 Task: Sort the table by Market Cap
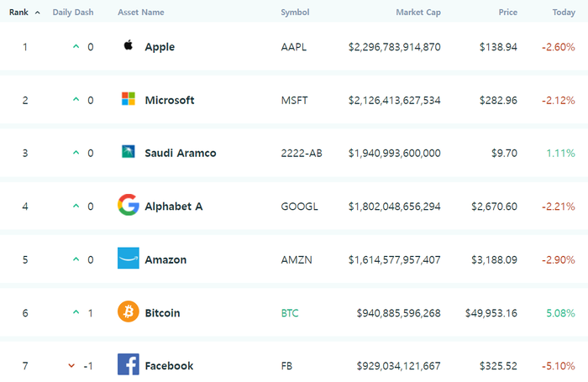(x=418, y=13)
